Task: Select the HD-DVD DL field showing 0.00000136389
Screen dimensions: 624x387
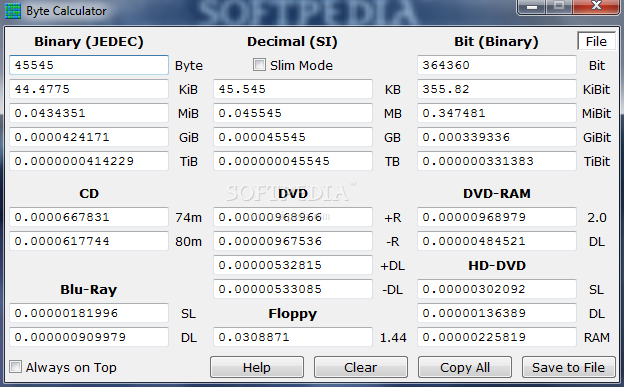Action: (497, 313)
